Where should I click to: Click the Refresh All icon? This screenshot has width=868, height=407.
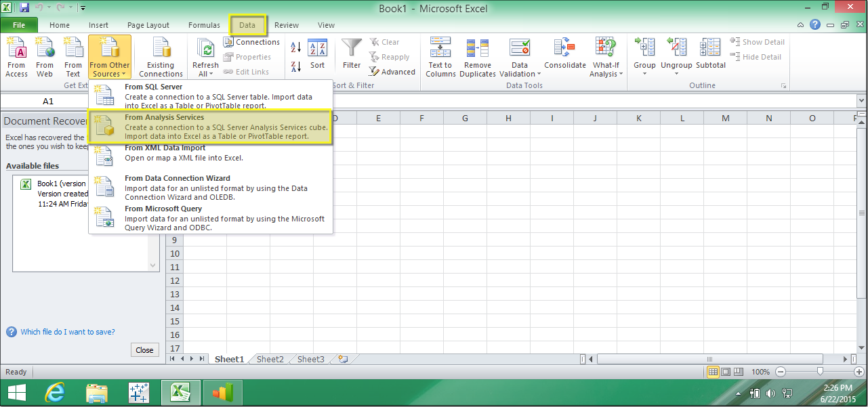click(205, 49)
